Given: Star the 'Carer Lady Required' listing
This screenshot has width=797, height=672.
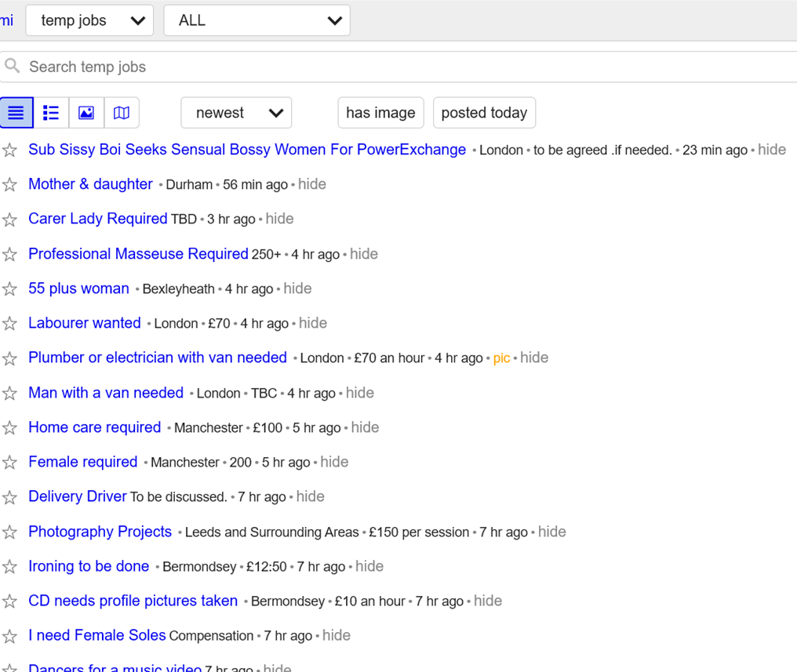Looking at the screenshot, I should coord(9,220).
